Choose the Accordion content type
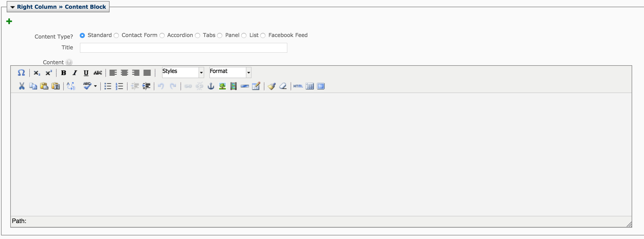 click(162, 35)
